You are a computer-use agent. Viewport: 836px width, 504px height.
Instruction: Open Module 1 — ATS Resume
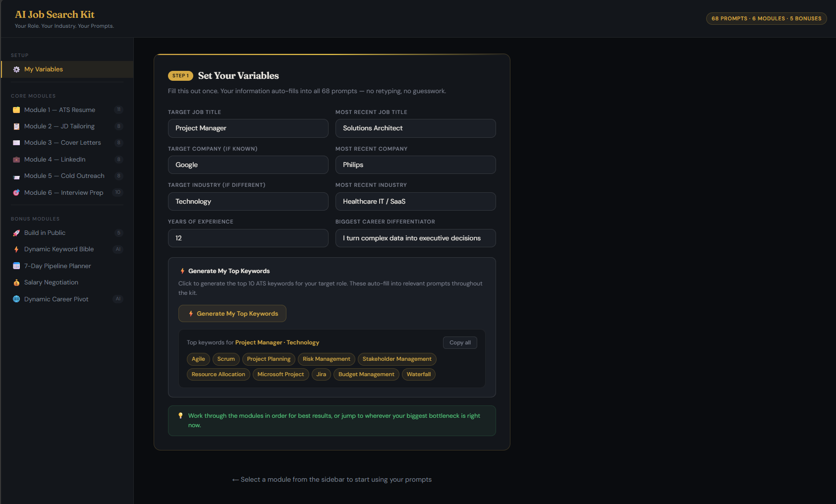point(67,110)
